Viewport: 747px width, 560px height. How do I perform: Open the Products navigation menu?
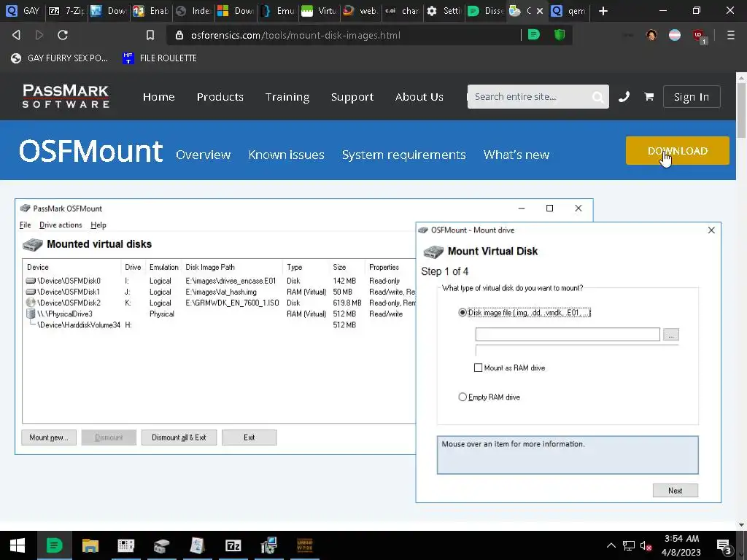point(220,97)
